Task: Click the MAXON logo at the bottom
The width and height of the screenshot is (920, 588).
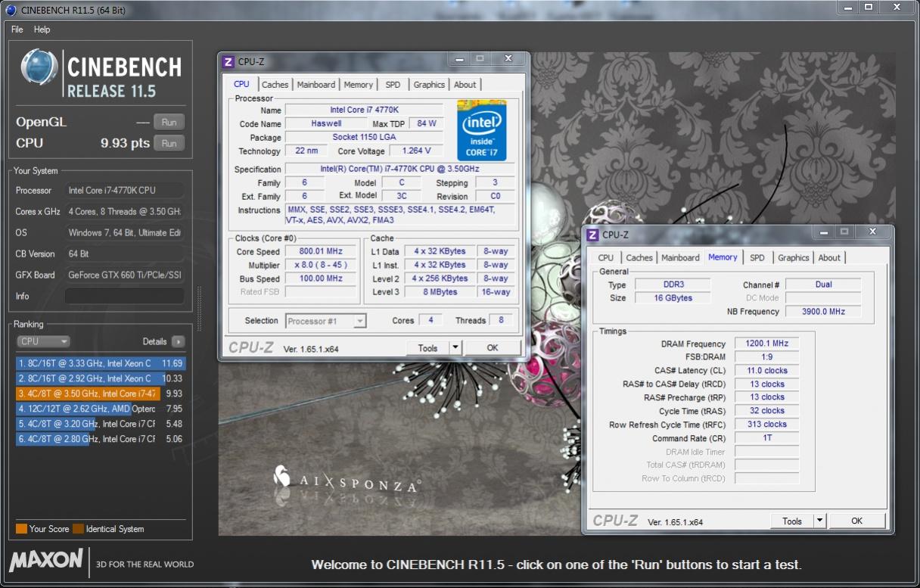Action: pos(46,560)
